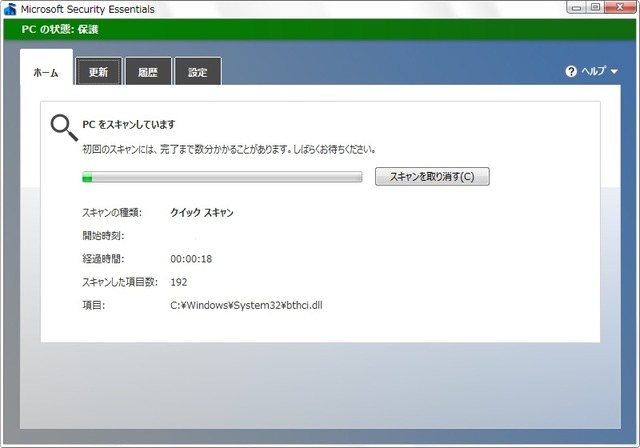Click the Microsoft Security Essentials window title
The height and width of the screenshot is (448, 640).
tap(88, 9)
